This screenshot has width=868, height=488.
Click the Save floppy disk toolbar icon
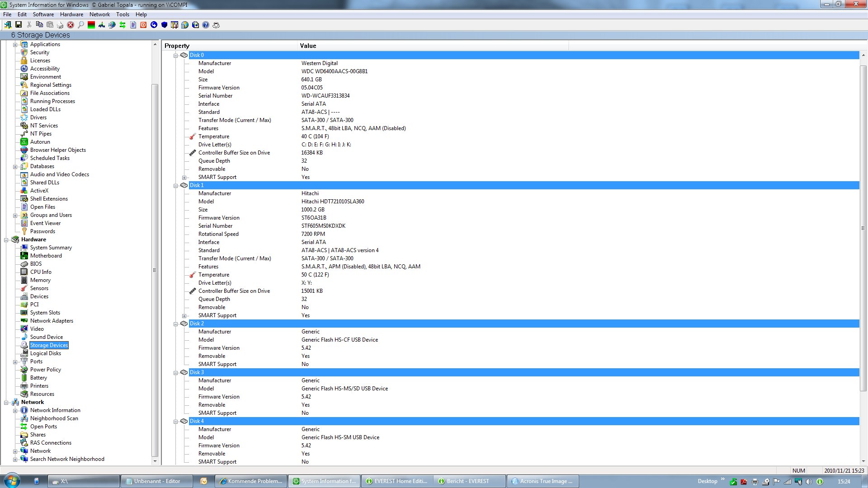(x=19, y=25)
